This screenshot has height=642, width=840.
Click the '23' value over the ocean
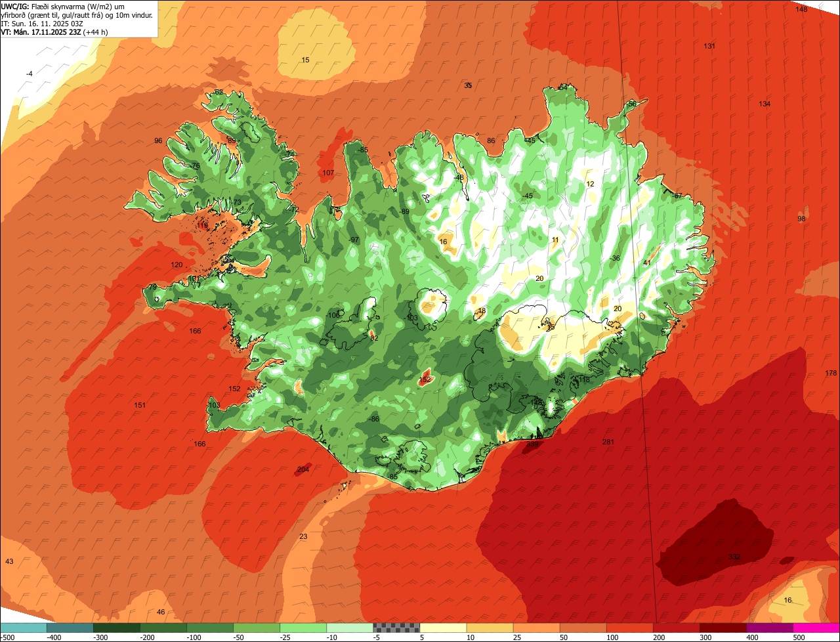click(303, 536)
